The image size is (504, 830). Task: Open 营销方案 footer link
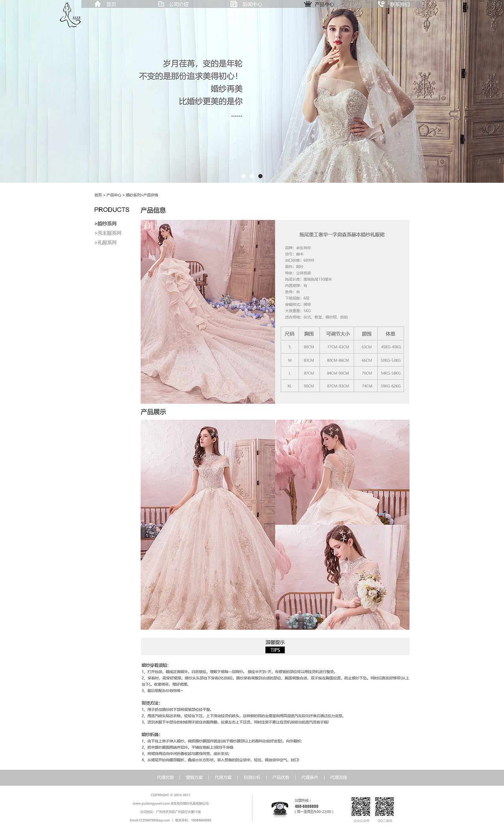194,777
